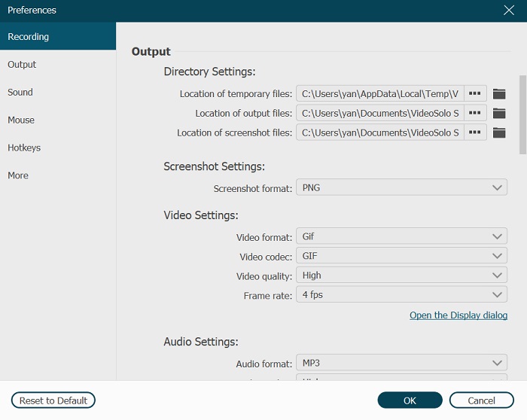The height and width of the screenshot is (420, 527).
Task: Open the Display dialog link
Action: pyautogui.click(x=458, y=315)
